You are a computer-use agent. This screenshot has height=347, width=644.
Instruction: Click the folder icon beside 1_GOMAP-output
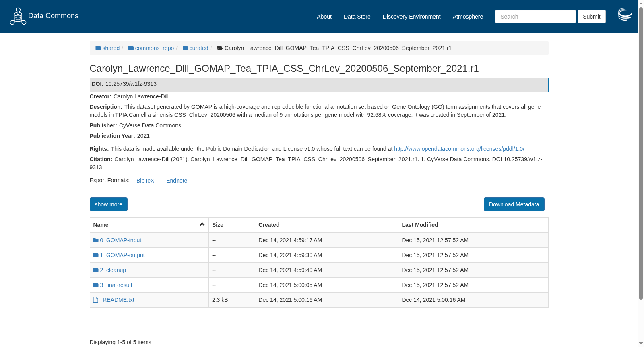point(96,255)
